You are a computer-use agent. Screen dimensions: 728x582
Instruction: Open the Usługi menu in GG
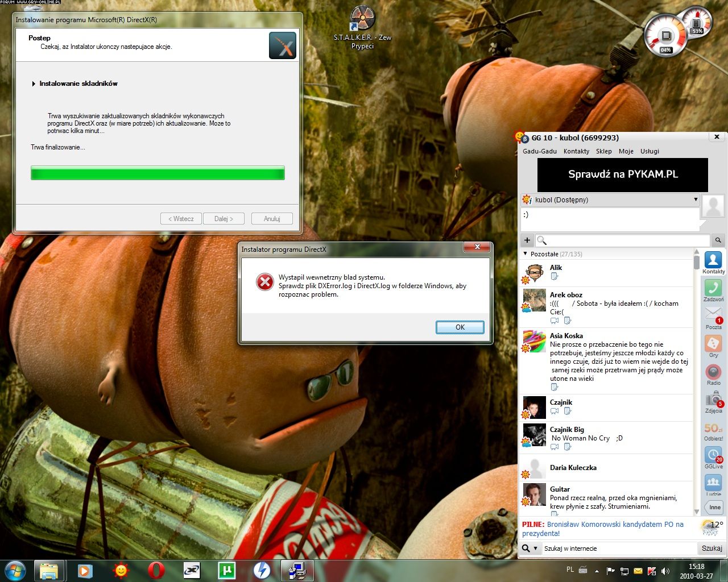650,151
